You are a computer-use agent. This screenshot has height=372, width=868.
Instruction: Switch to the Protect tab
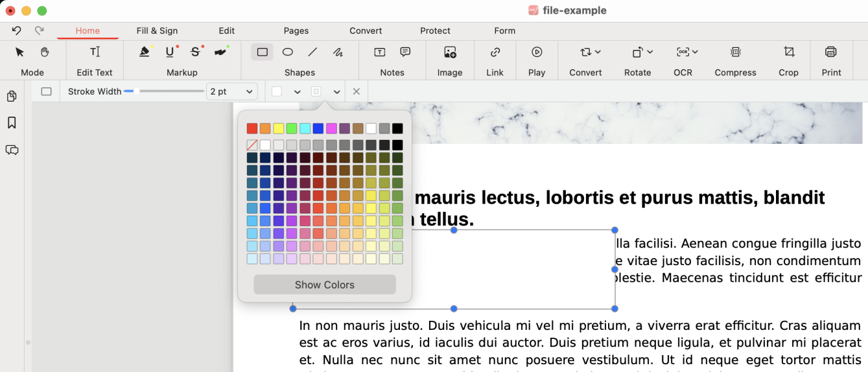pyautogui.click(x=435, y=30)
